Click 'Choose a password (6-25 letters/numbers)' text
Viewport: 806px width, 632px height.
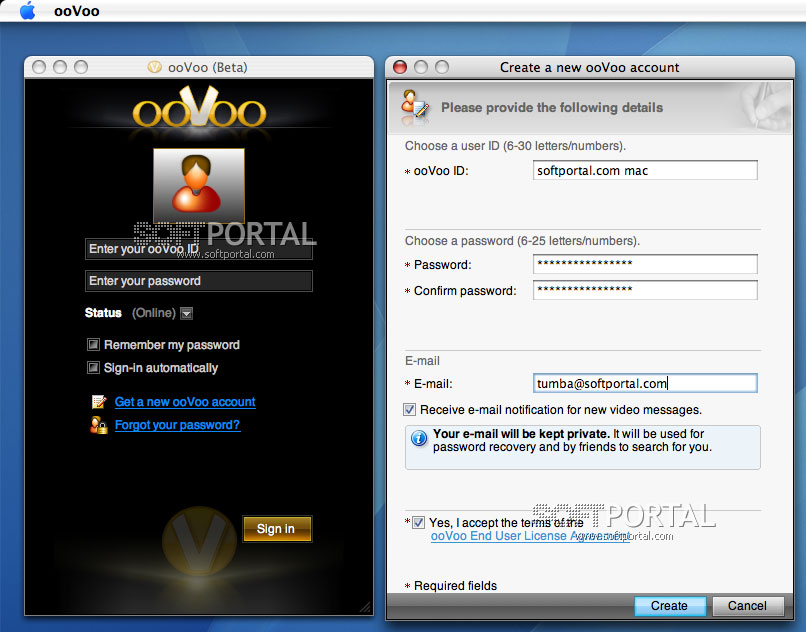522,241
